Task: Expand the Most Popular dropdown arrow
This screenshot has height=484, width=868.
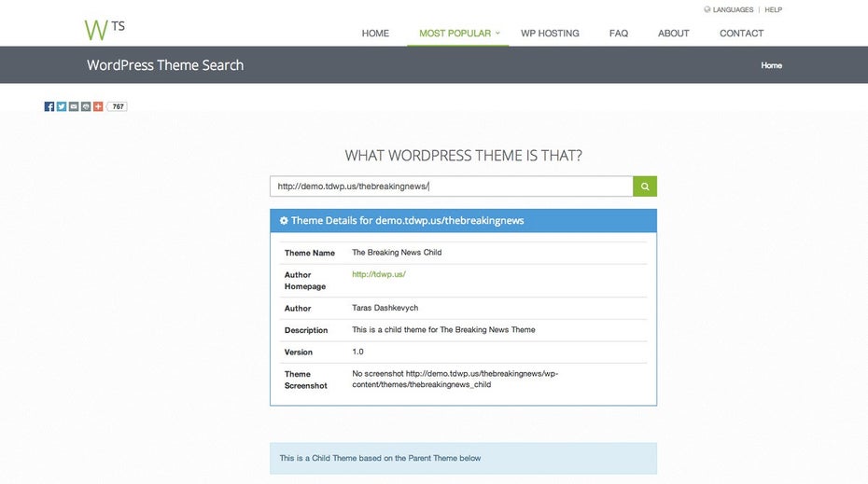Action: tap(497, 34)
